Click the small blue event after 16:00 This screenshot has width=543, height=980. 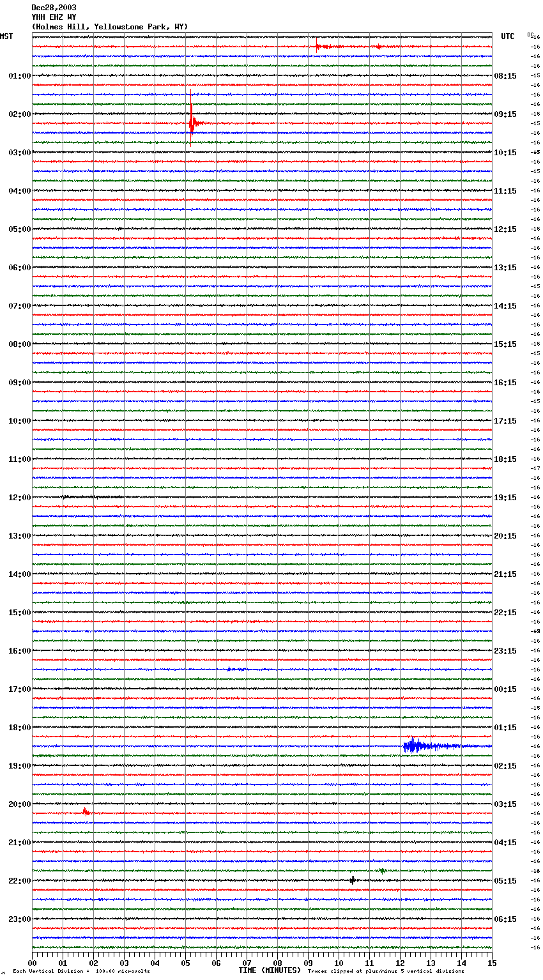coord(236,669)
